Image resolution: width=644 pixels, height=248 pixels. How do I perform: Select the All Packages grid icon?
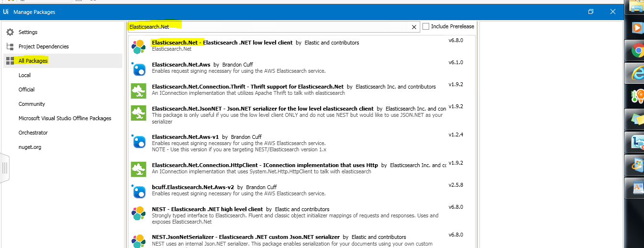pyautogui.click(x=10, y=61)
